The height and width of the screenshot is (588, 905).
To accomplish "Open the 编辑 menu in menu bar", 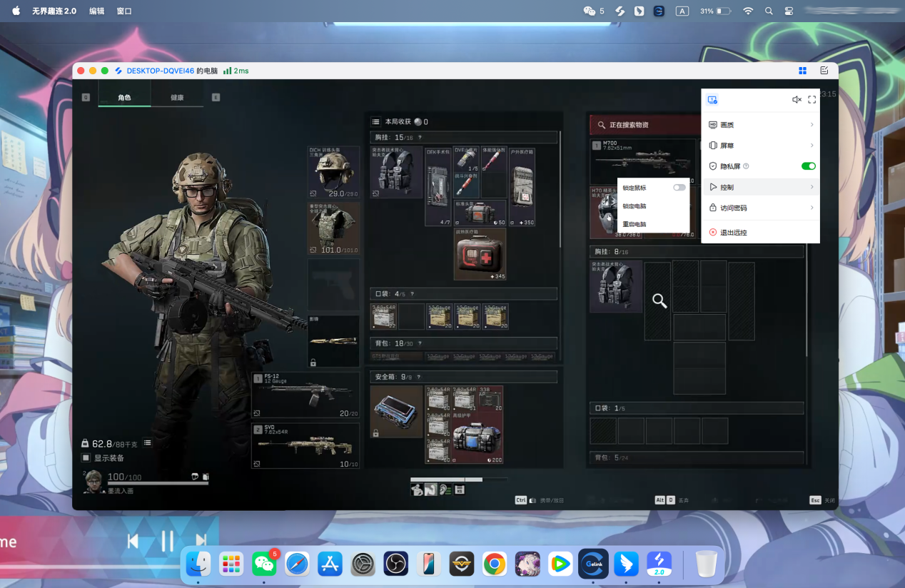I will [x=96, y=11].
